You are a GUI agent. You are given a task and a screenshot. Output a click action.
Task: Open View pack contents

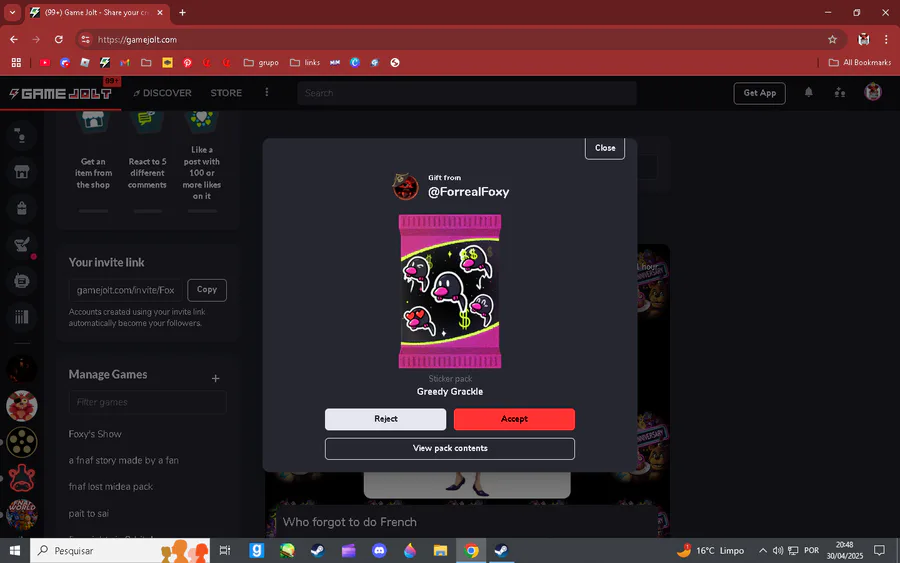[449, 449]
